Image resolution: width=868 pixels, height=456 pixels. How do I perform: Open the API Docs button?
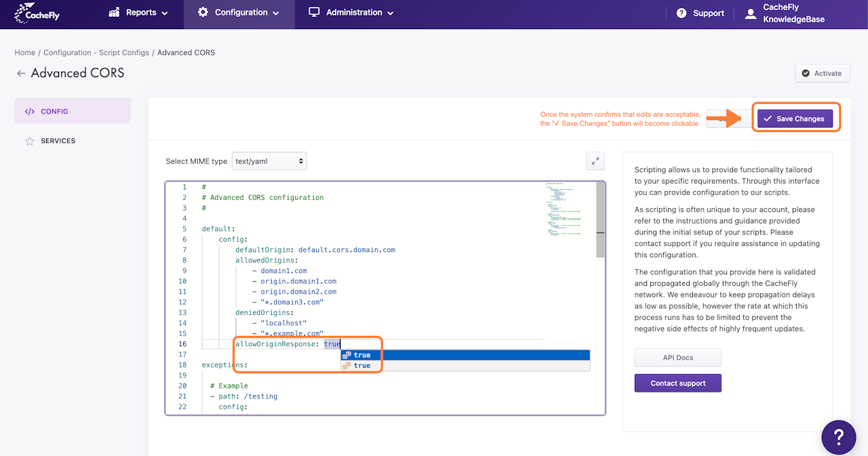coord(677,358)
